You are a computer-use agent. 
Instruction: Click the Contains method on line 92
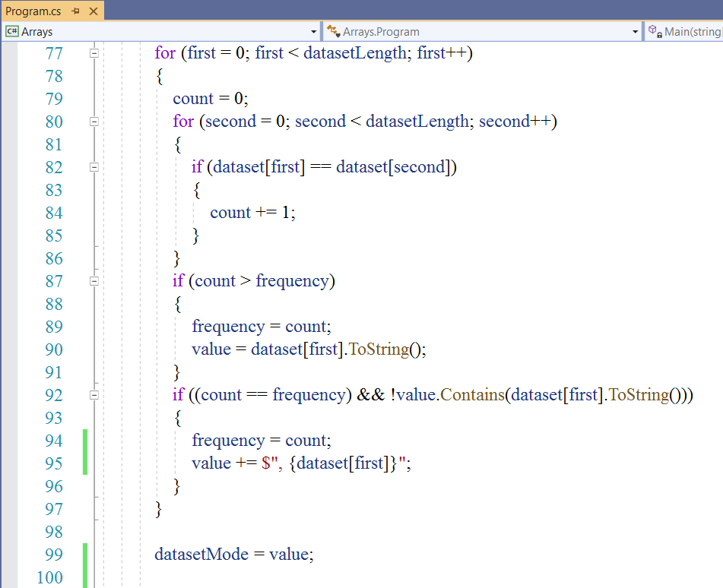pos(472,395)
